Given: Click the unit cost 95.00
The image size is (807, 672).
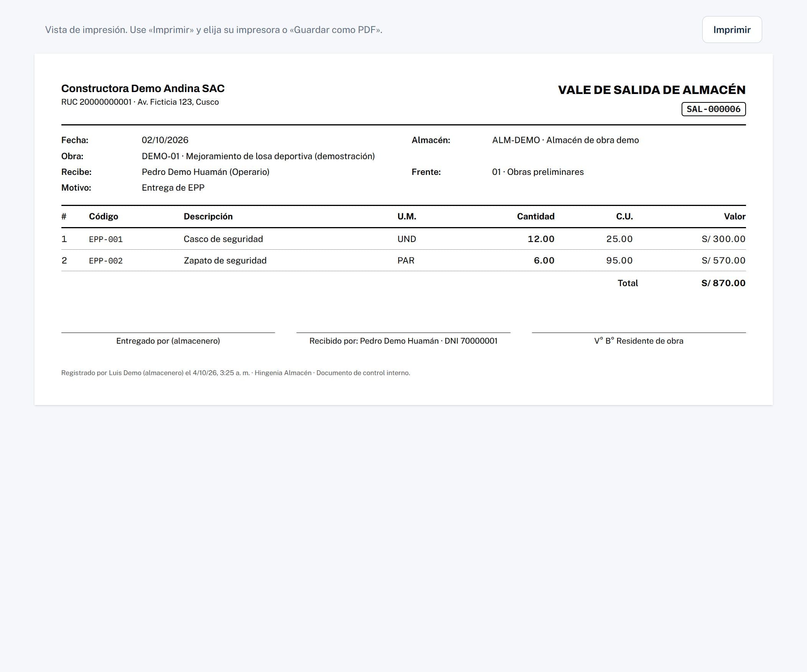Looking at the screenshot, I should 619,260.
